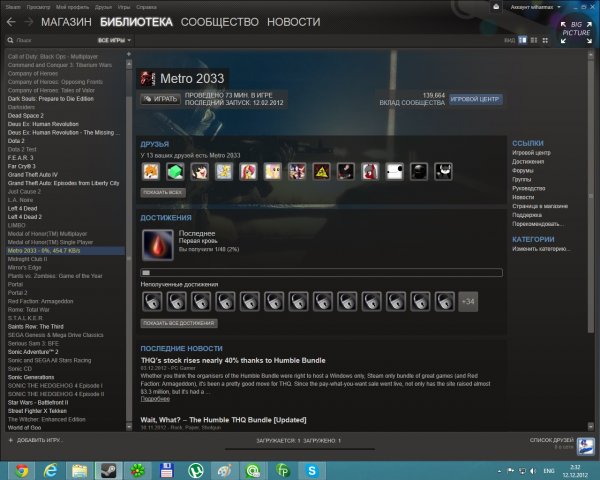Viewport: 600px width, 480px height.
Task: Go forward with the right arrow
Action: pos(28,22)
